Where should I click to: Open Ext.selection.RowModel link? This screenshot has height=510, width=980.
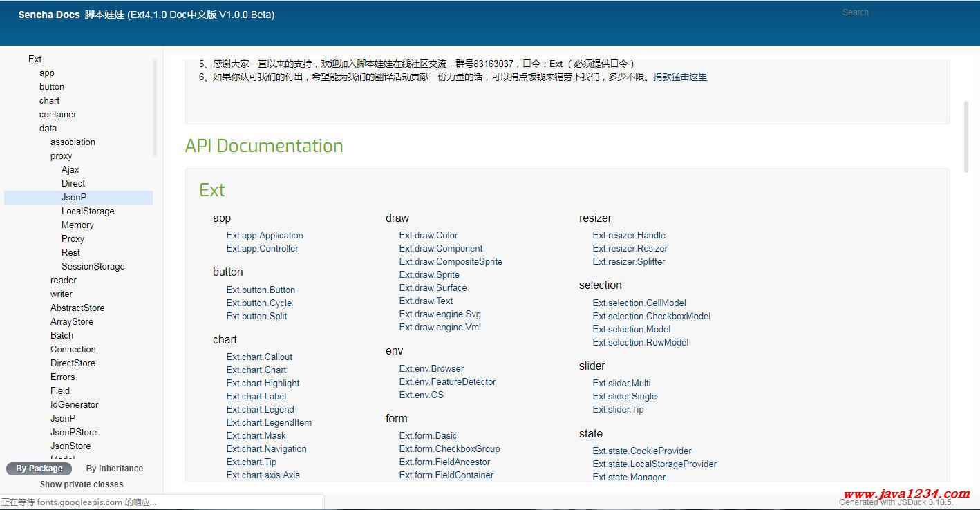click(x=641, y=343)
